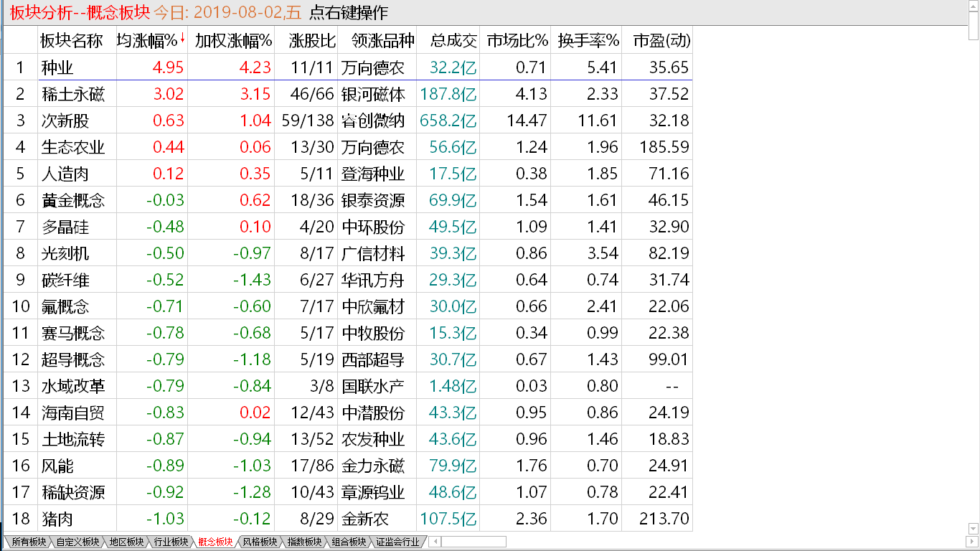Click the 海南自贸 sector name
The width and height of the screenshot is (980, 551).
[73, 413]
